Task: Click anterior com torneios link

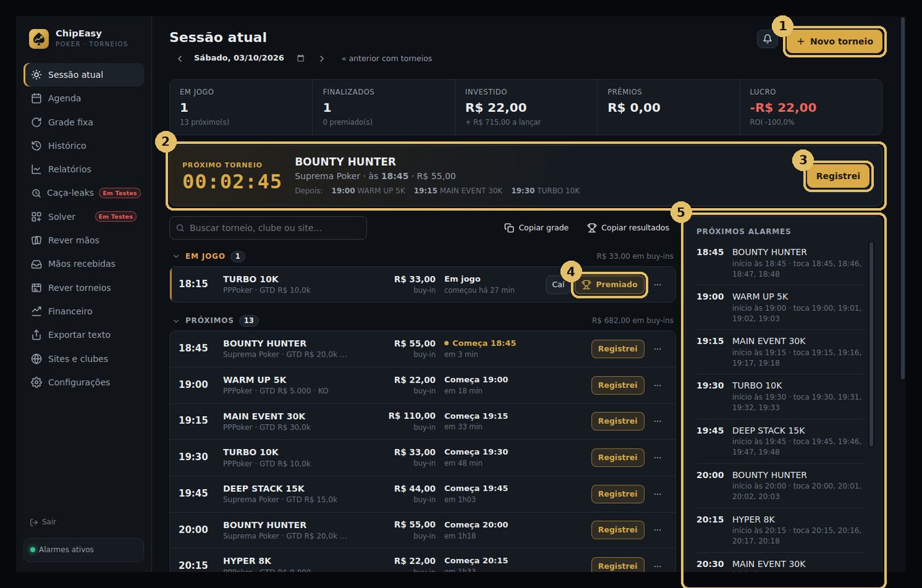Action: (x=387, y=59)
